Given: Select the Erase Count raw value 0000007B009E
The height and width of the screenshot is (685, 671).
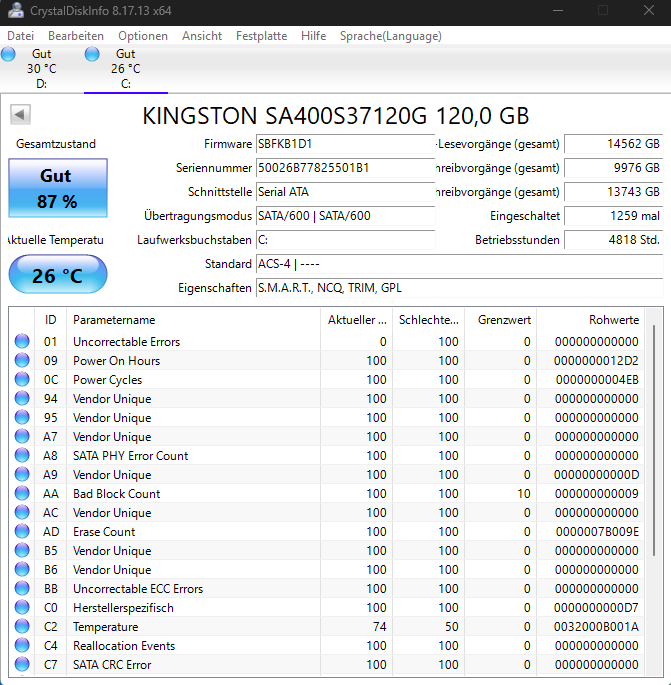Looking at the screenshot, I should [597, 532].
